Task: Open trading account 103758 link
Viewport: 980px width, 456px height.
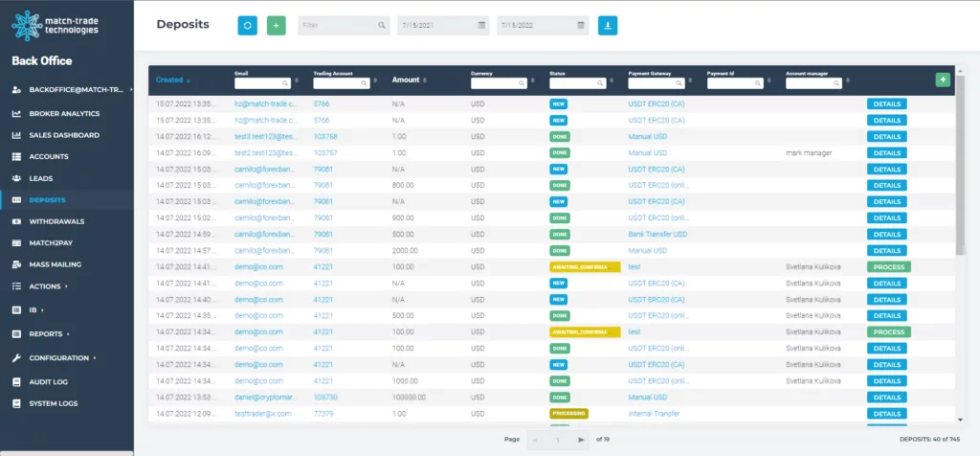Action: (325, 136)
